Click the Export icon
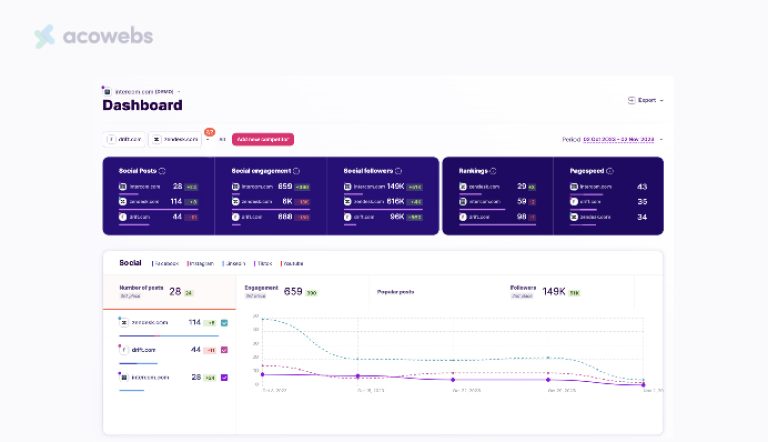 pyautogui.click(x=631, y=100)
